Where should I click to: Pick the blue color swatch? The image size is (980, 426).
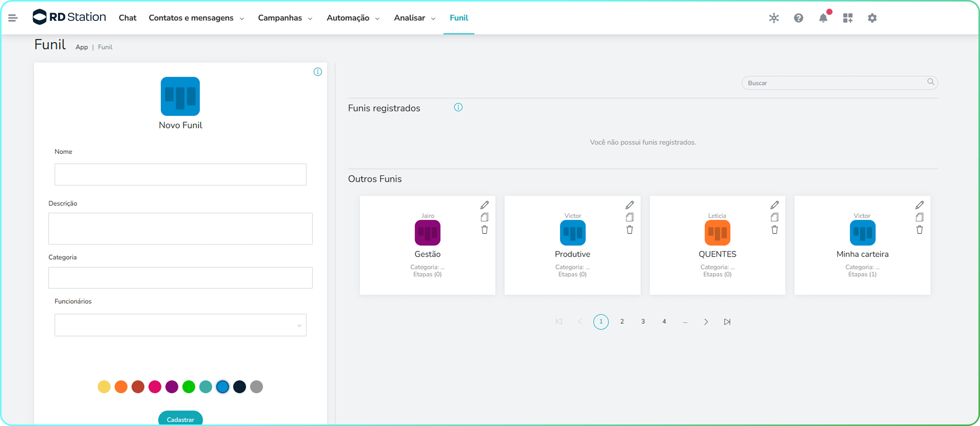click(x=223, y=387)
